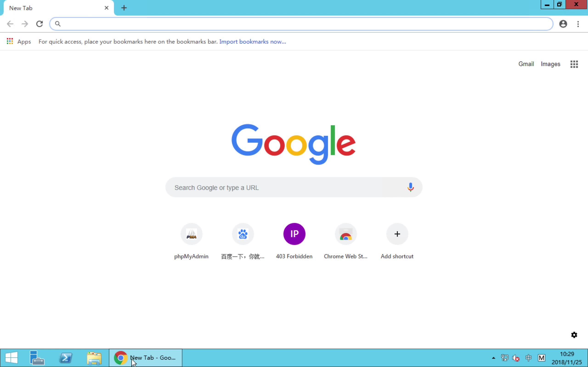Reload current browser page
This screenshot has height=367, width=588.
[x=39, y=24]
